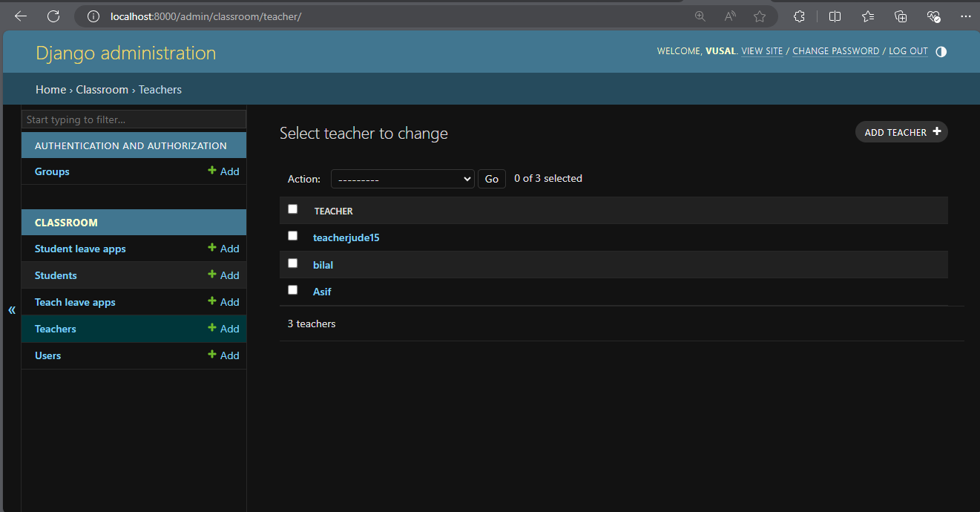Viewport: 980px width, 512px height.
Task: Click the zoom magnifier icon in address bar
Action: click(x=700, y=16)
